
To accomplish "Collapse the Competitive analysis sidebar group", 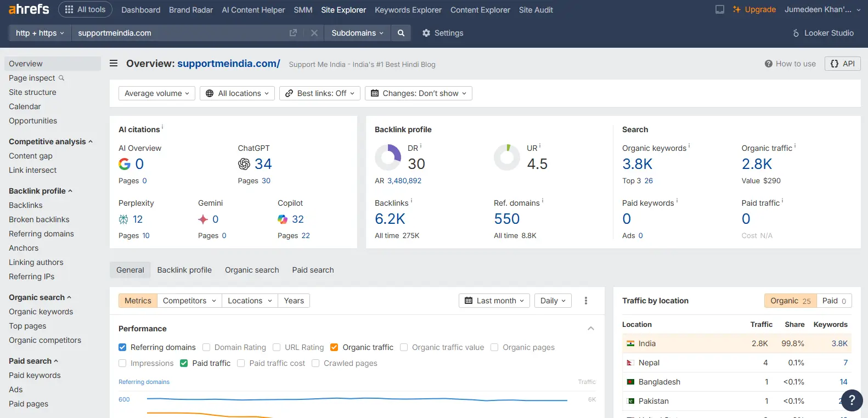I will [x=50, y=142].
